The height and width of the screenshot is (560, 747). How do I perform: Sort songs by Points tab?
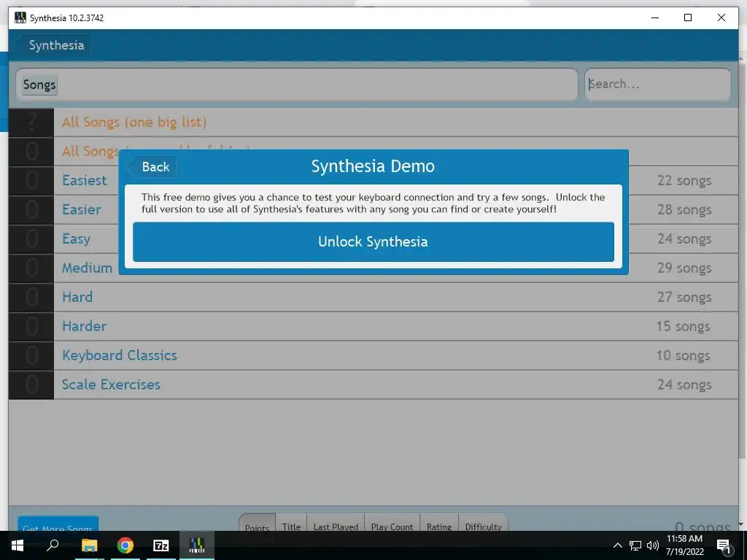(x=257, y=523)
